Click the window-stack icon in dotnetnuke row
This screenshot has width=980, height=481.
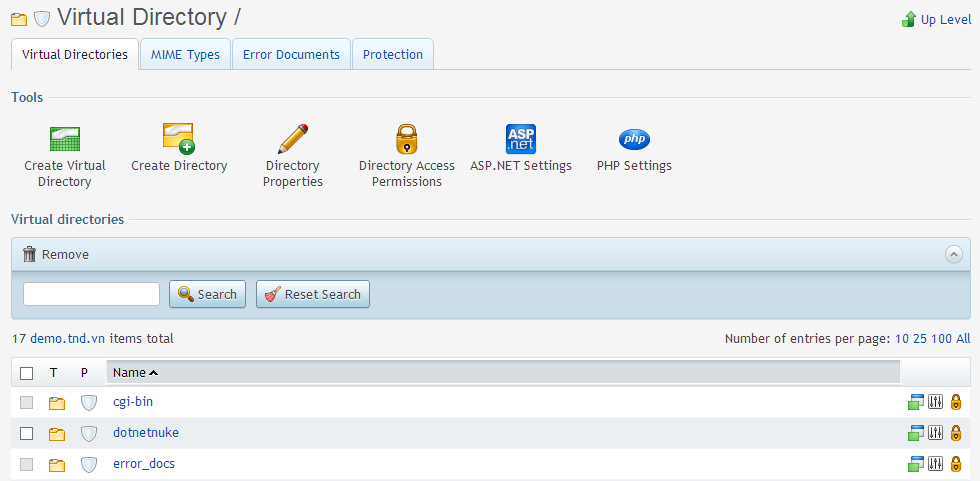point(916,432)
